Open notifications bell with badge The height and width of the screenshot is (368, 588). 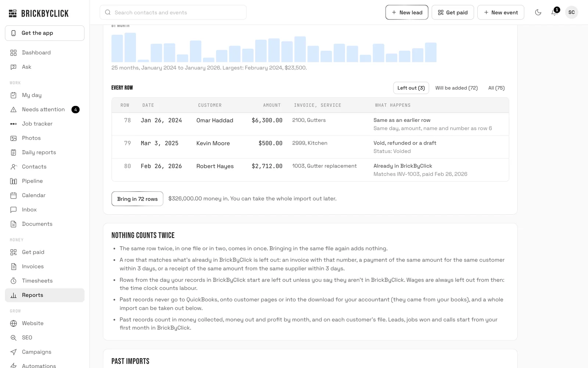coord(555,13)
